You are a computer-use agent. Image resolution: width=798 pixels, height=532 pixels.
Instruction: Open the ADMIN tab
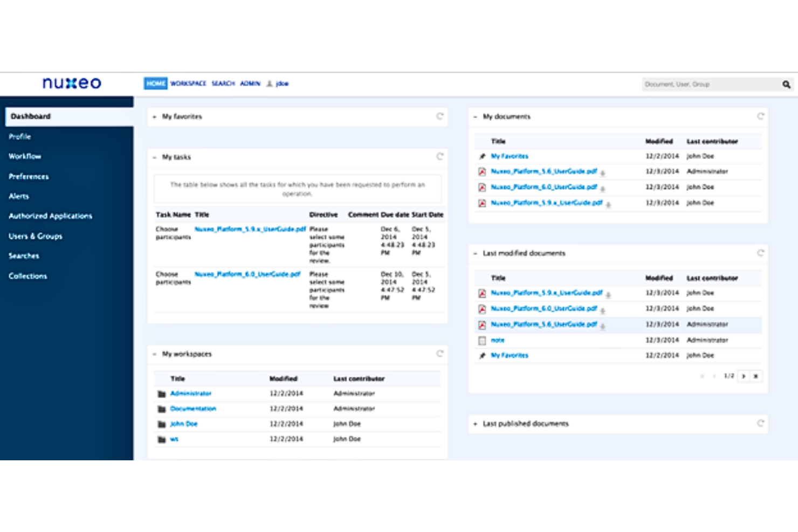250,84
